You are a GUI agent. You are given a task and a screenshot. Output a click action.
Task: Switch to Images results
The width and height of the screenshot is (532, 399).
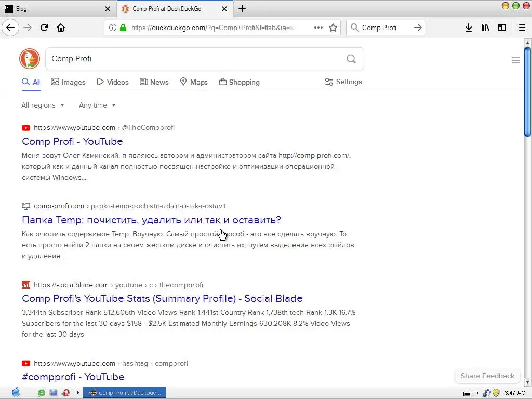pyautogui.click(x=68, y=82)
